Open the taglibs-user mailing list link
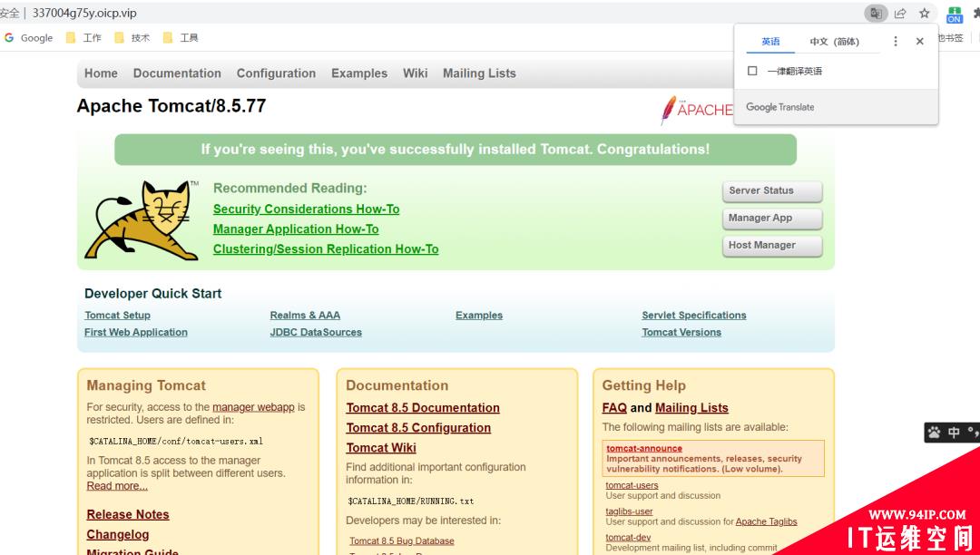980x555 pixels. pyautogui.click(x=629, y=511)
